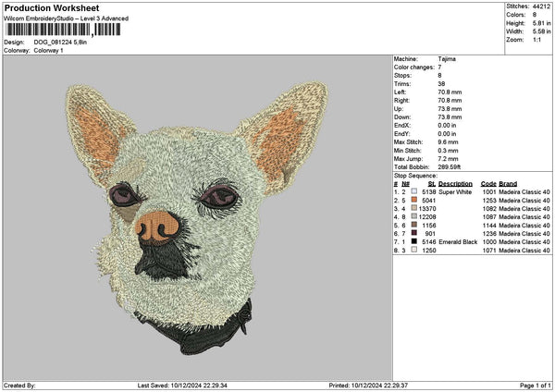Click the Width value '5.58 in'
This screenshot has height=392, width=555.
[541, 31]
